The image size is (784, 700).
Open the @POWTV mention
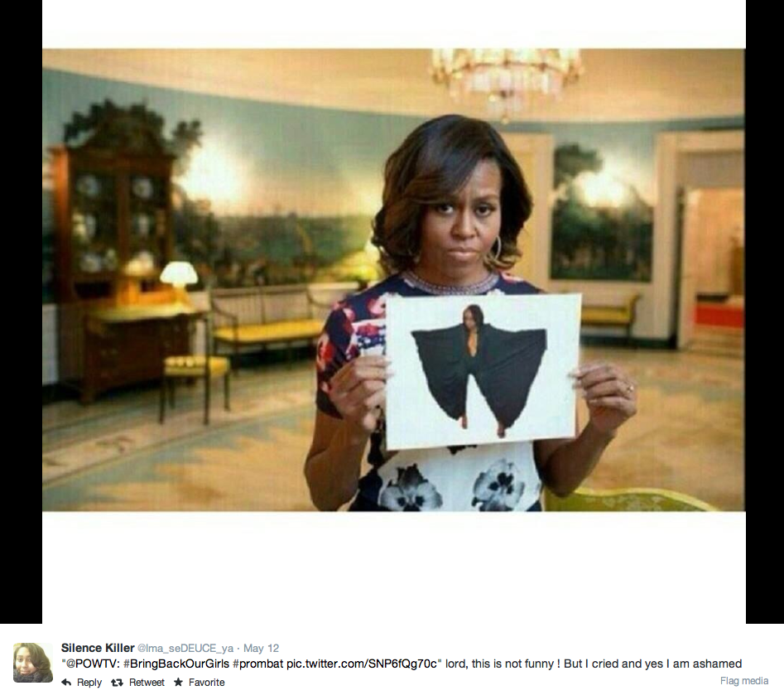(x=93, y=664)
